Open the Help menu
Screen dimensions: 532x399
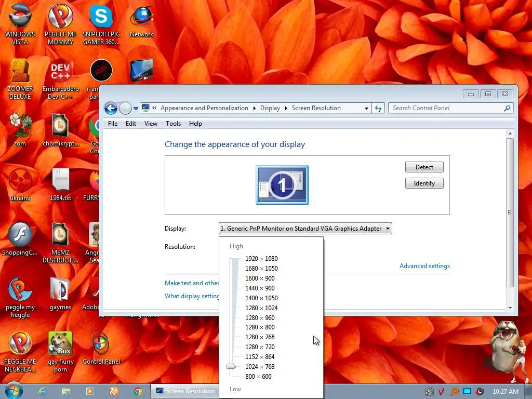[195, 124]
